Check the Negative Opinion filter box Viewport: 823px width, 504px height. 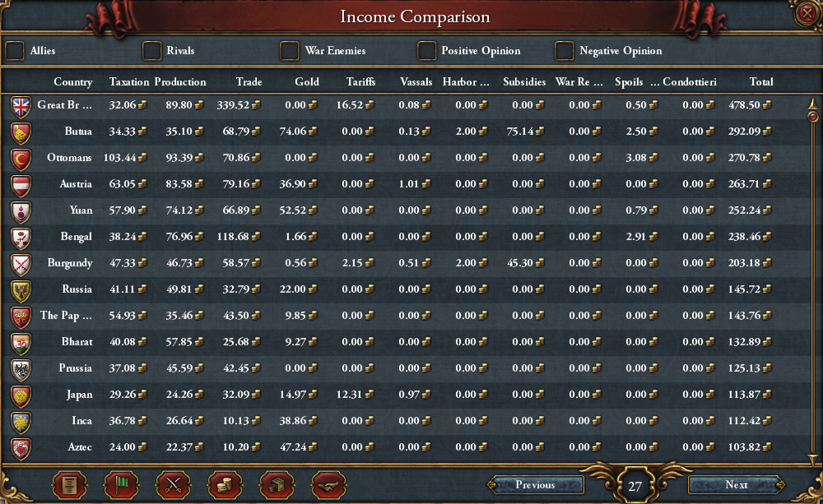564,51
